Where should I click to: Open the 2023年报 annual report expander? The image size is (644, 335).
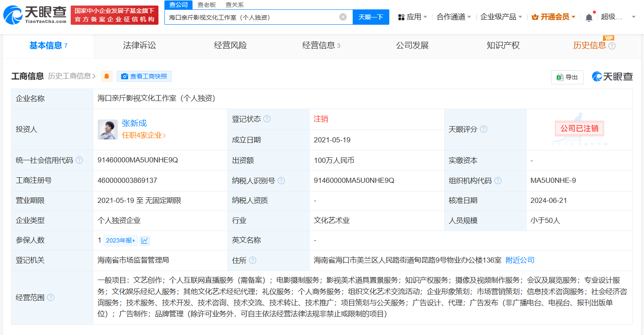coord(121,240)
